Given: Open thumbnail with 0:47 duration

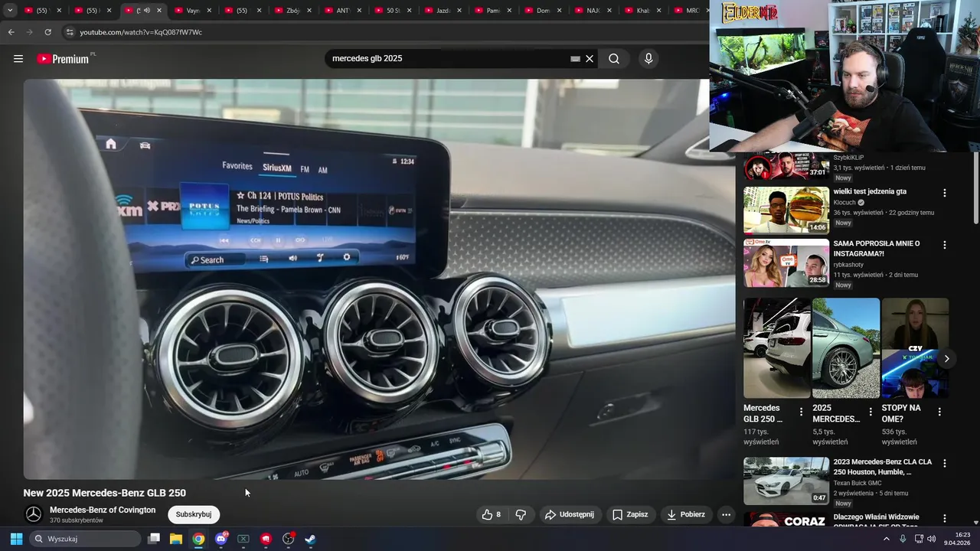Looking at the screenshot, I should 786,481.
